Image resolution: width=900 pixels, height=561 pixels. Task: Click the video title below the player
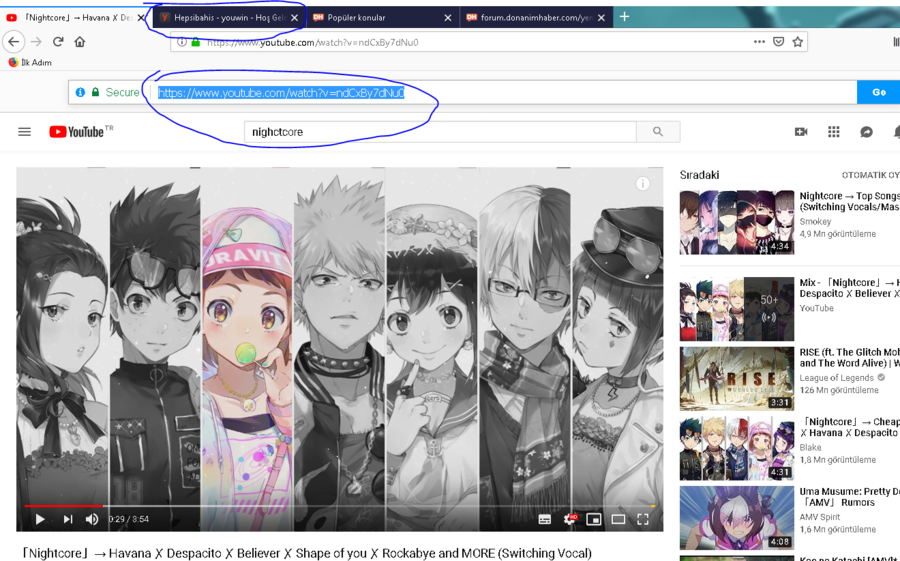point(307,554)
